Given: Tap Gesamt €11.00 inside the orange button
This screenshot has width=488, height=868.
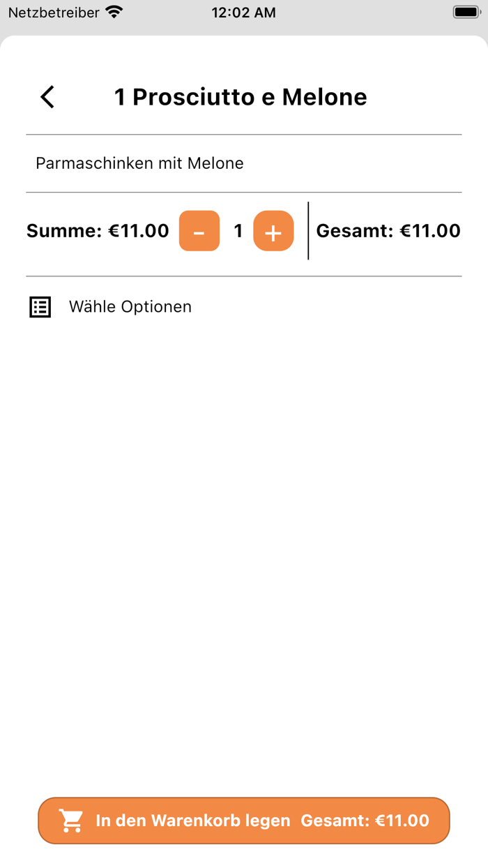Looking at the screenshot, I should click(365, 821).
